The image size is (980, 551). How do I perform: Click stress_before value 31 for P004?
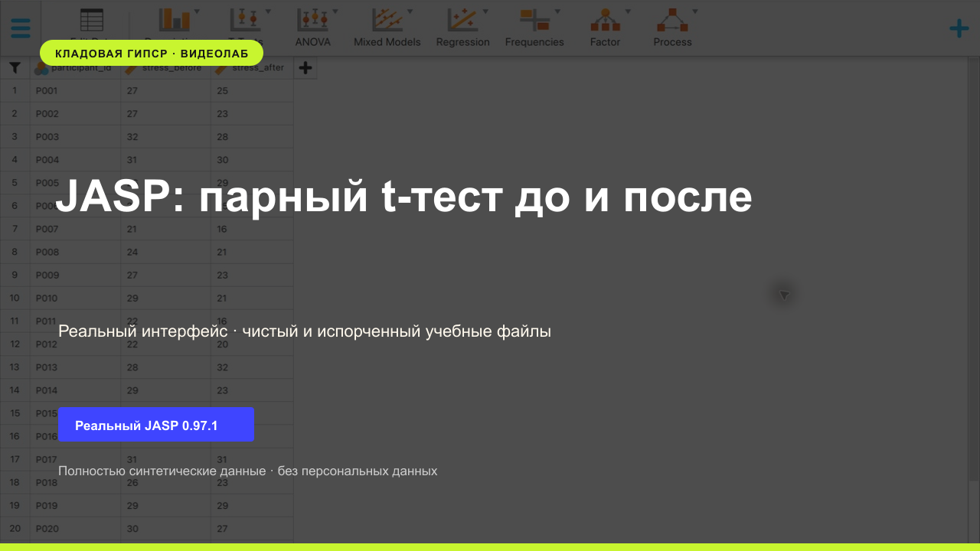[165, 159]
